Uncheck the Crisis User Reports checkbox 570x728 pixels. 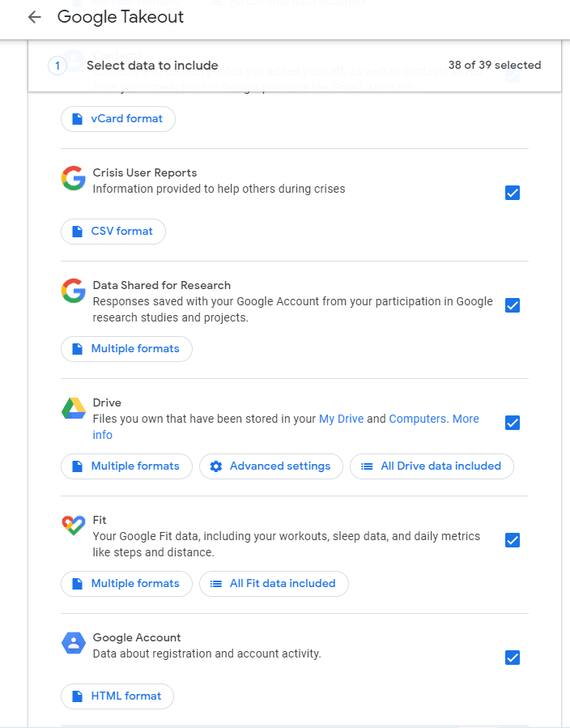click(x=512, y=193)
